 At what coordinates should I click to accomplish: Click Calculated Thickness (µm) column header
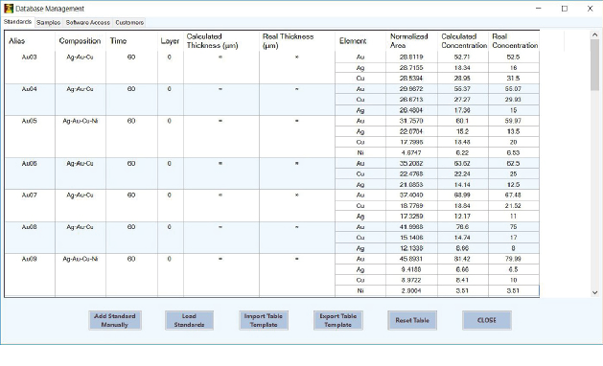[222, 41]
